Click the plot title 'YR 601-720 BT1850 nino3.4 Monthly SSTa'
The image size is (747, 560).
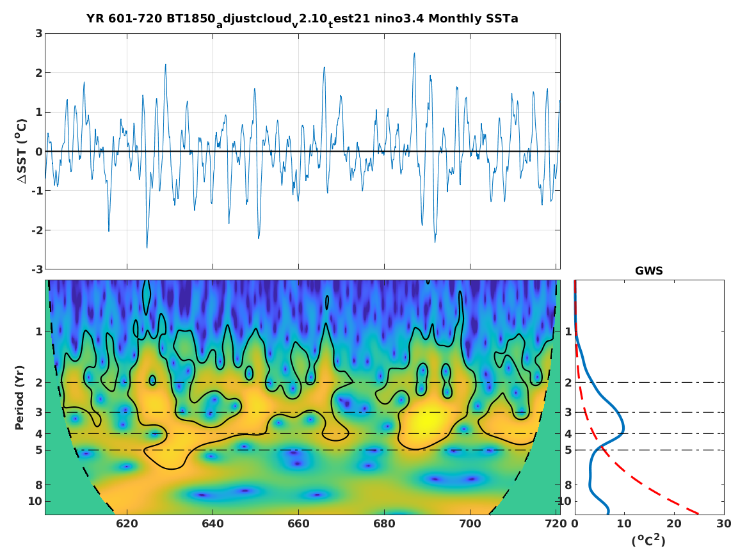coord(302,20)
